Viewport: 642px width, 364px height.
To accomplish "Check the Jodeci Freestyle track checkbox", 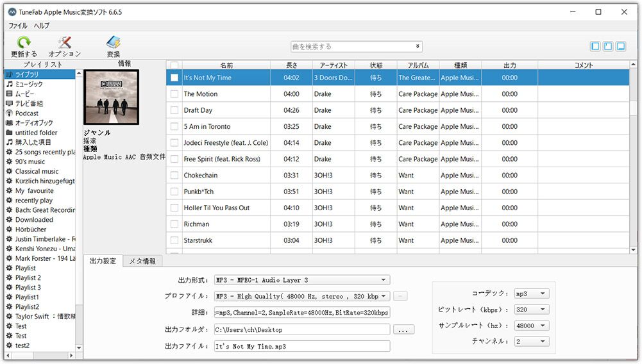I will [x=174, y=143].
